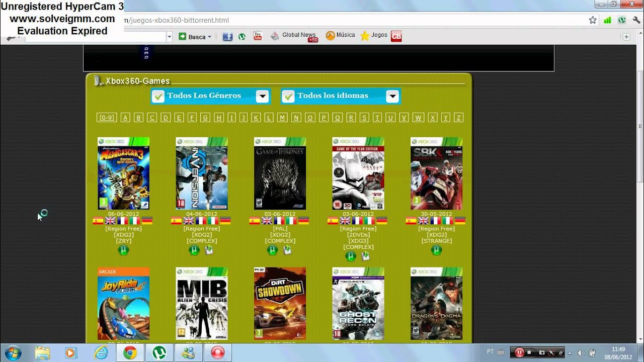Open the JoyRide Turbo cover
644x362 pixels.
[x=123, y=304]
